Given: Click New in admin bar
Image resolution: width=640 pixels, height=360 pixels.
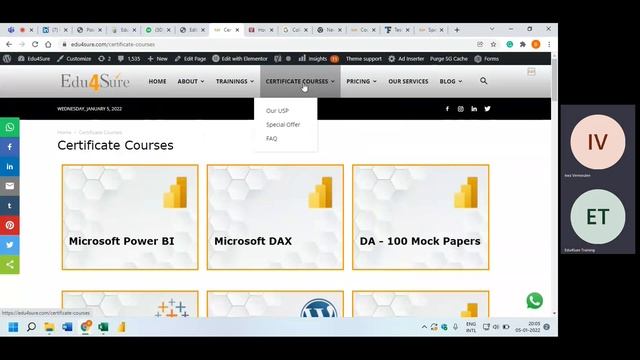Looking at the screenshot, I should click(x=158, y=59).
